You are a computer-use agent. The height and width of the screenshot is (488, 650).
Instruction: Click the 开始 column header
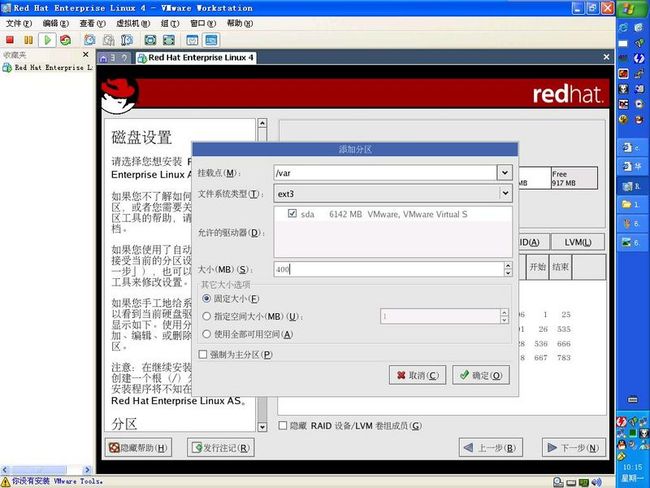pyautogui.click(x=538, y=267)
